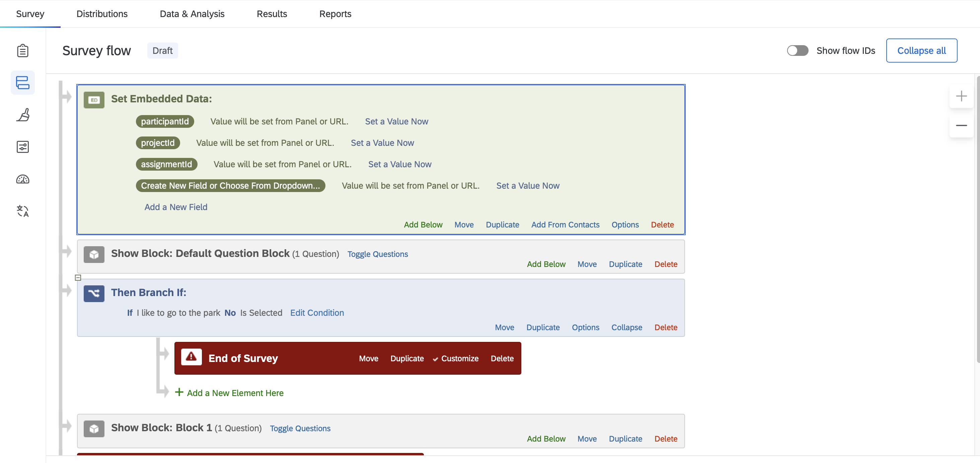Delete the Default Question Block

click(x=665, y=264)
